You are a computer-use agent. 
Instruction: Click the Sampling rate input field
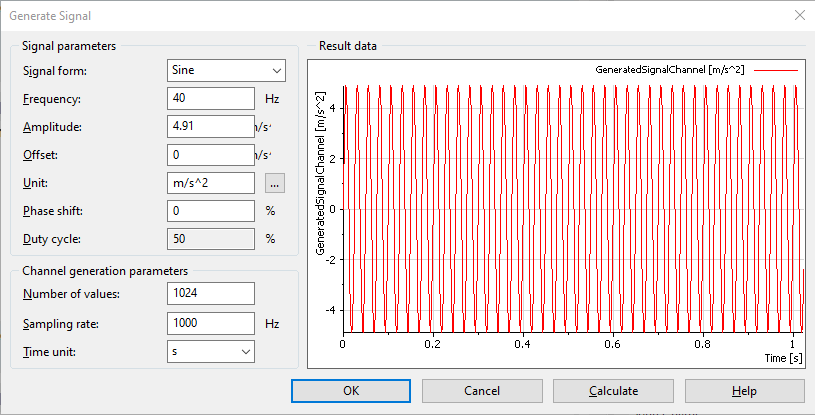coord(211,322)
